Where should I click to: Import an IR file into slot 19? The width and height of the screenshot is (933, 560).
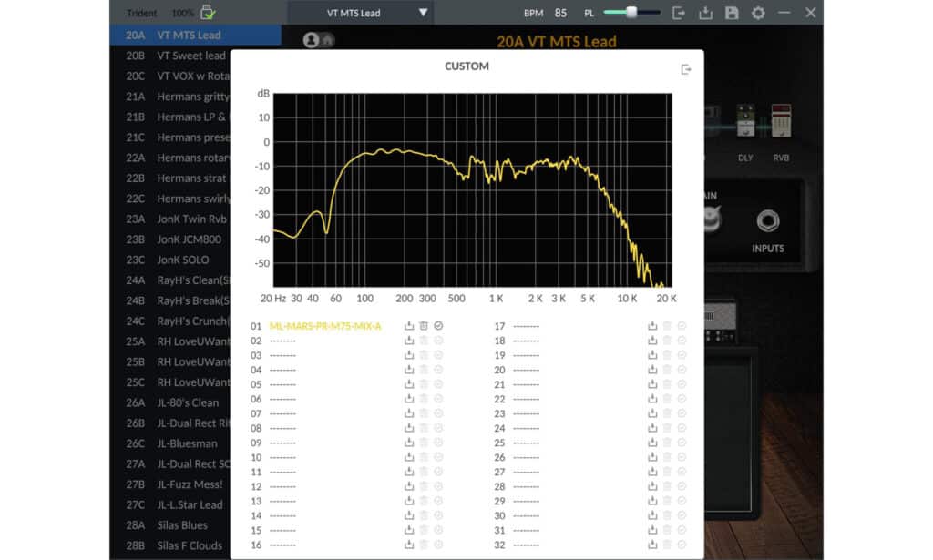[x=652, y=355]
